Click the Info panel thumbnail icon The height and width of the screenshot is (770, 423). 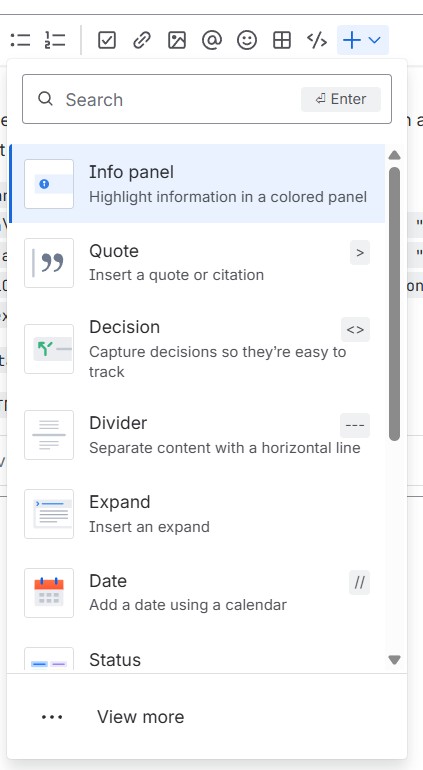[x=49, y=184]
